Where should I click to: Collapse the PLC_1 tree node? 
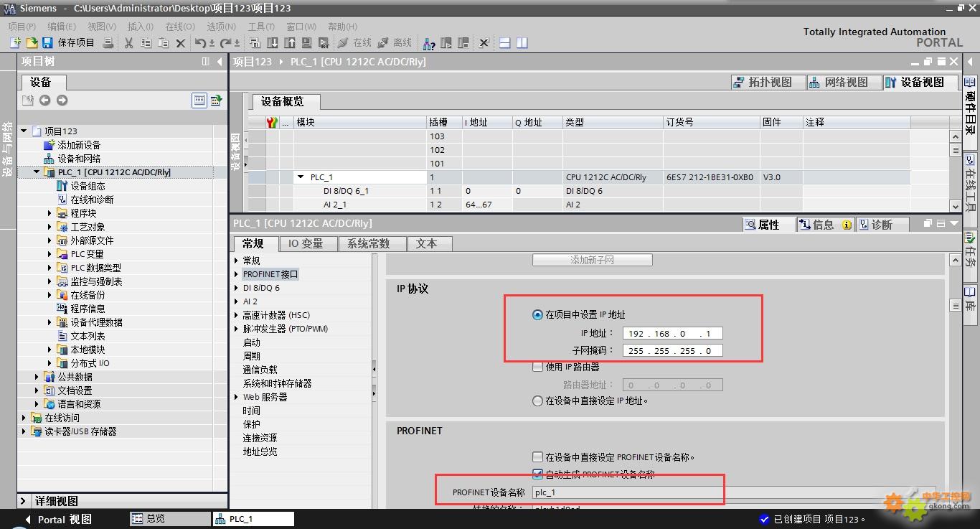click(x=37, y=172)
